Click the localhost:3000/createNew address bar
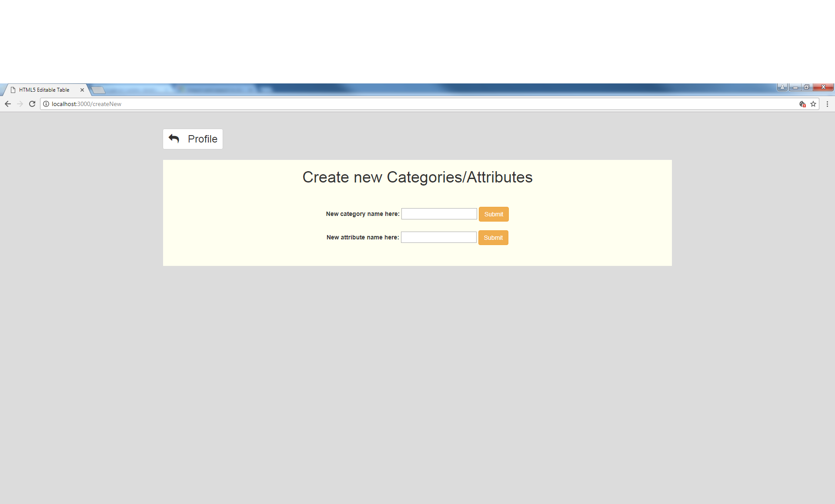The image size is (835, 504). point(391,104)
